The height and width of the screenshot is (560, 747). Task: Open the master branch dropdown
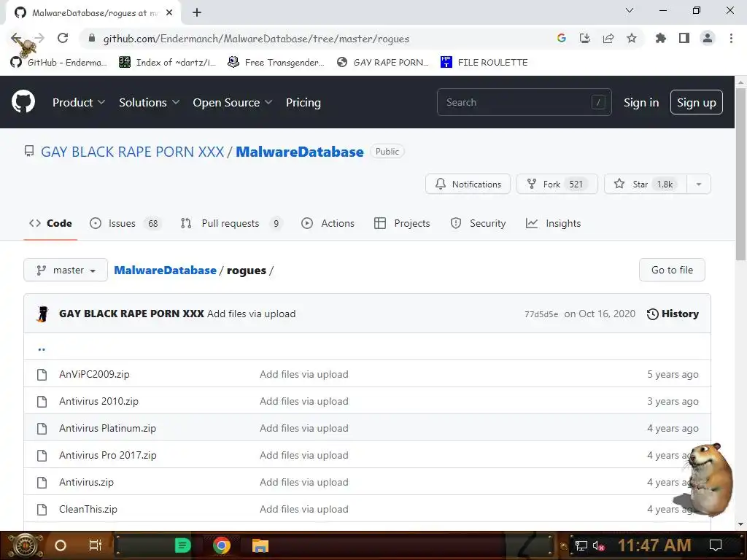[66, 270]
